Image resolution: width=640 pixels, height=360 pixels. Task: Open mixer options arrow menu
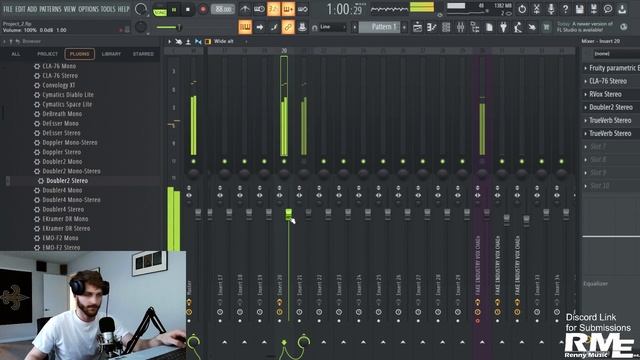tap(169, 41)
